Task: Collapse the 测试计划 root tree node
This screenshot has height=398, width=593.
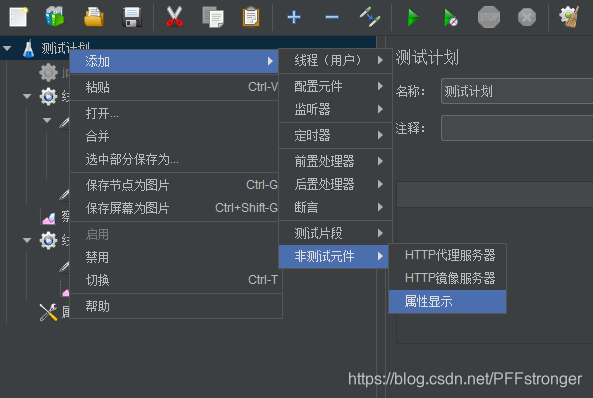Action: coord(7,48)
